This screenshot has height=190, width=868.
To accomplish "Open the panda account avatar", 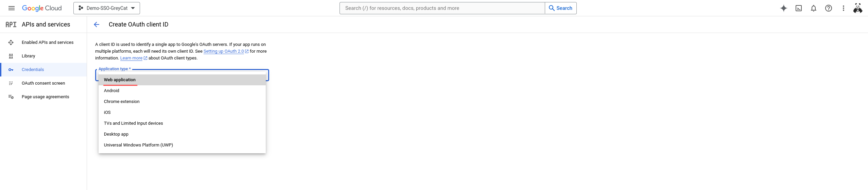I will pos(858,8).
